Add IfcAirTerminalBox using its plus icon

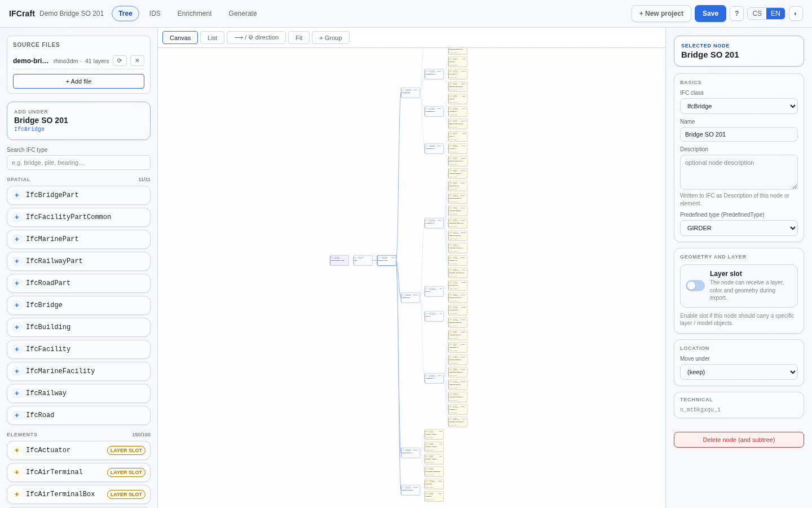(17, 494)
